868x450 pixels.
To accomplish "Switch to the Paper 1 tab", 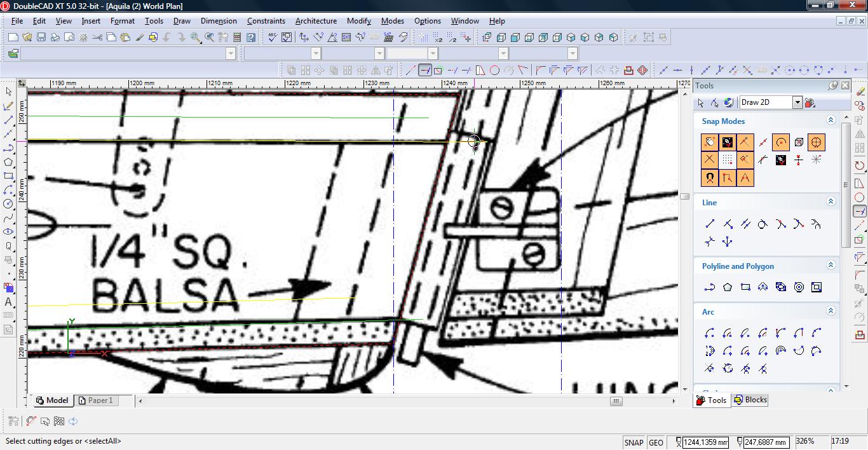I will coord(96,400).
